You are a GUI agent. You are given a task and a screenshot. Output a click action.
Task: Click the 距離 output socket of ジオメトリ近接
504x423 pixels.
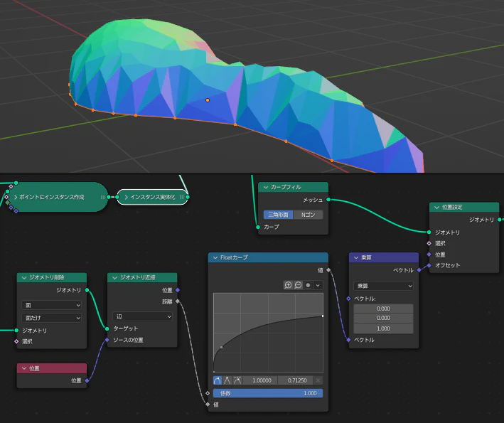coord(178,301)
